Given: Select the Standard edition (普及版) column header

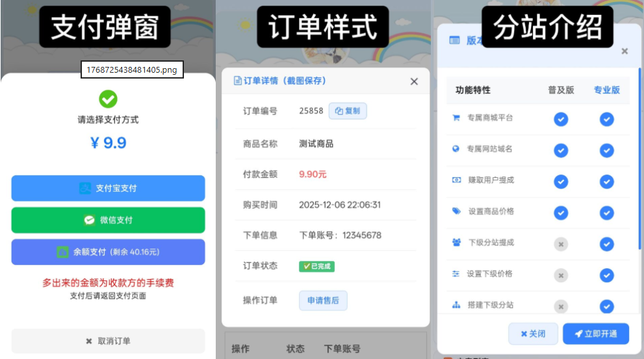Looking at the screenshot, I should pyautogui.click(x=561, y=90).
